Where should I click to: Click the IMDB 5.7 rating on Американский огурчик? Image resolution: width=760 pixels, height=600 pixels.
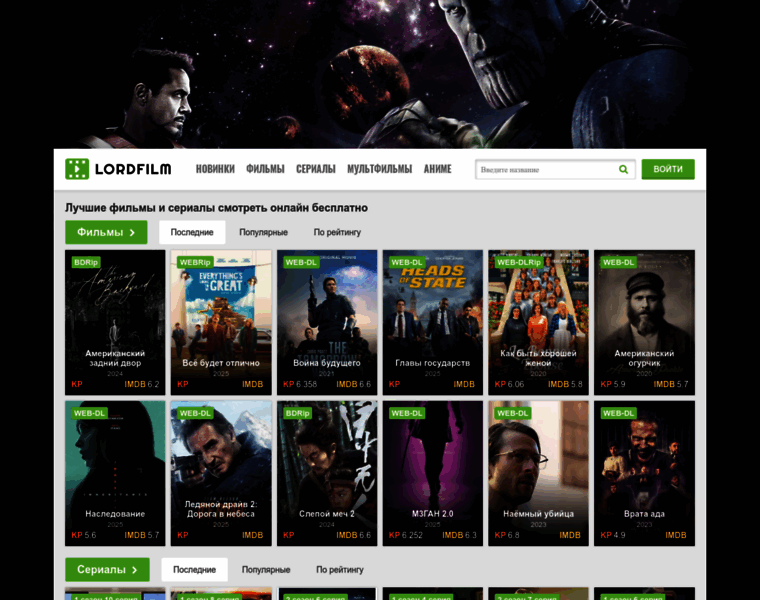coord(671,384)
